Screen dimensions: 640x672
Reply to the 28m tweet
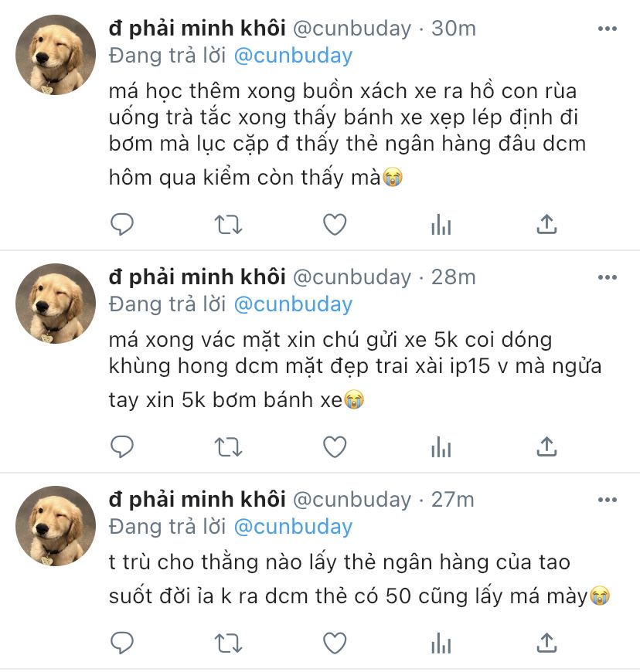[x=122, y=446]
